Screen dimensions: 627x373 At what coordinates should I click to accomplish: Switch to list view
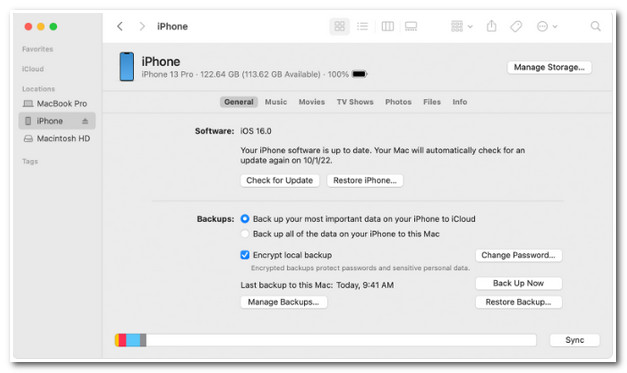(x=363, y=26)
